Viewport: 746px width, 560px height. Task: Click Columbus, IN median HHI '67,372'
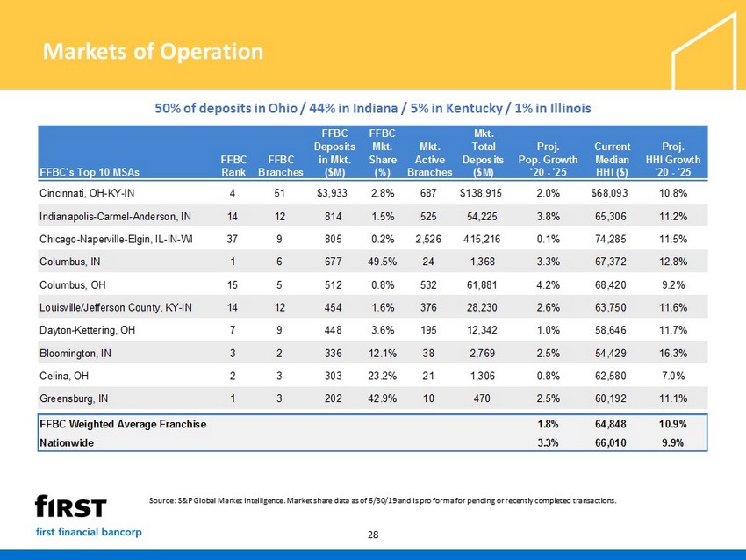(x=611, y=262)
